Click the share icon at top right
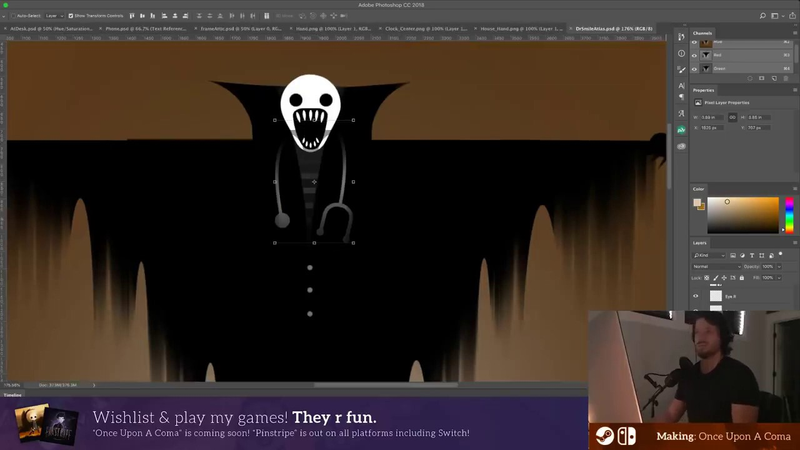 792,16
